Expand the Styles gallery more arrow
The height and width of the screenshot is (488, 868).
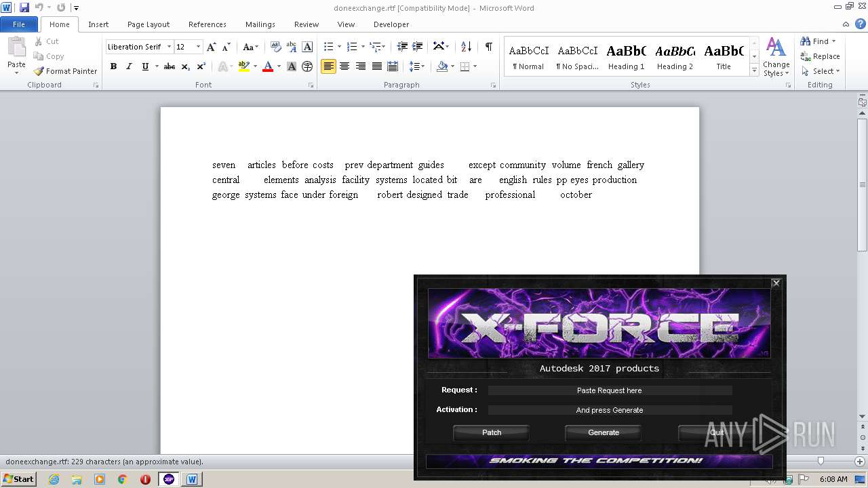click(x=754, y=70)
